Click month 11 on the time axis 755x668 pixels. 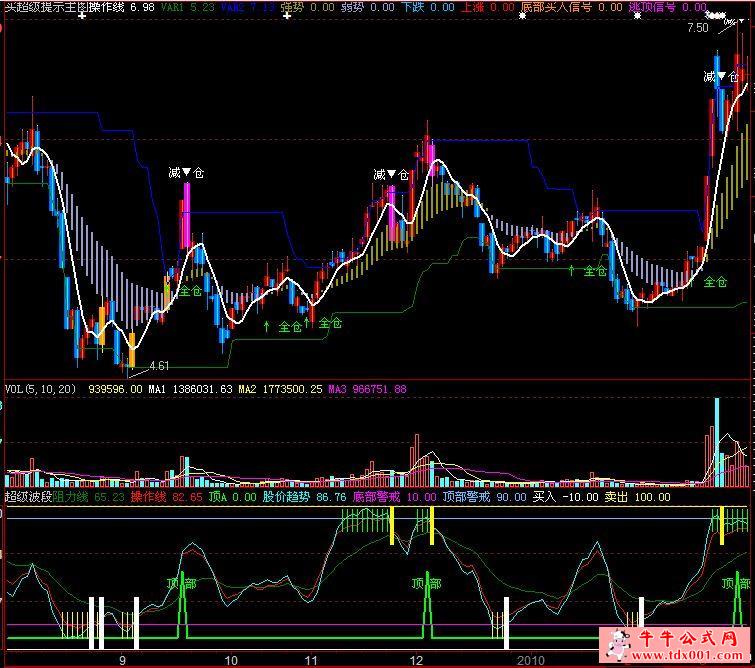pos(311,660)
